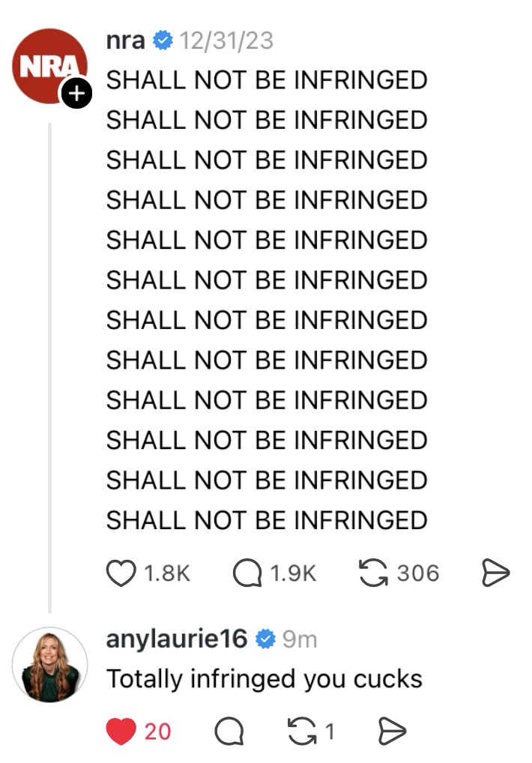This screenshot has width=532, height=763.
Task: Open the anylaurie16 profile via the username
Action: (177, 639)
